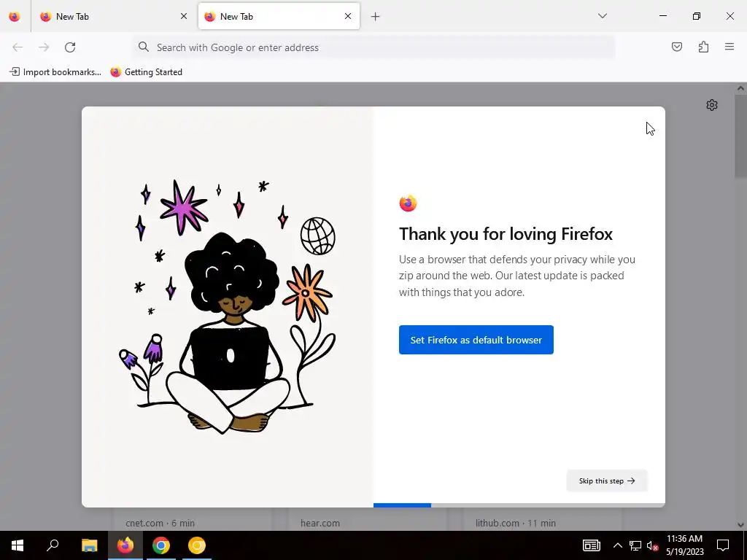The width and height of the screenshot is (747, 560).
Task: Go back with the back arrow
Action: click(x=18, y=47)
